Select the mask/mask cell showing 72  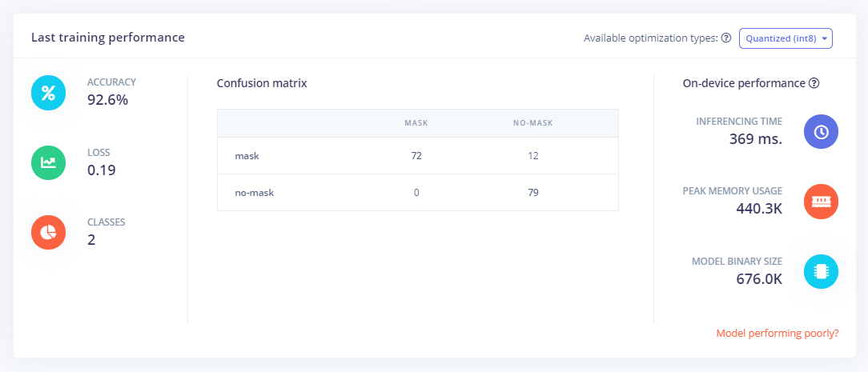(416, 156)
